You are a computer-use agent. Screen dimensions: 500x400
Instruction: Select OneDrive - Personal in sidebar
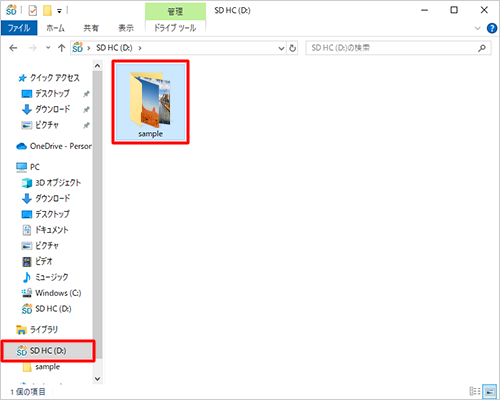click(61, 146)
